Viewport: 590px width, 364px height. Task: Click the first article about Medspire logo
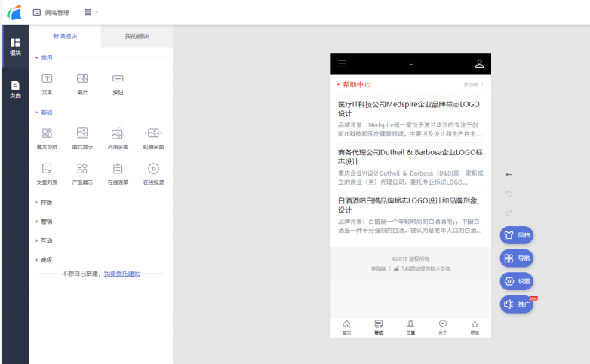point(410,109)
